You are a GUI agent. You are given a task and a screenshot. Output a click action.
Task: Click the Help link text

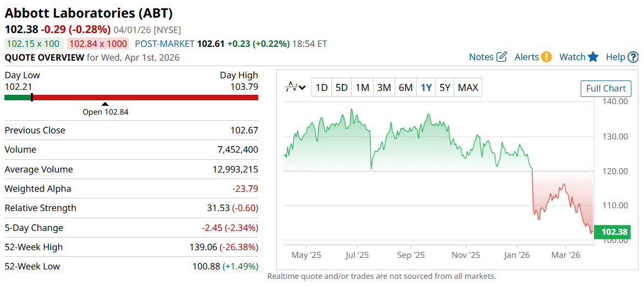[615, 57]
